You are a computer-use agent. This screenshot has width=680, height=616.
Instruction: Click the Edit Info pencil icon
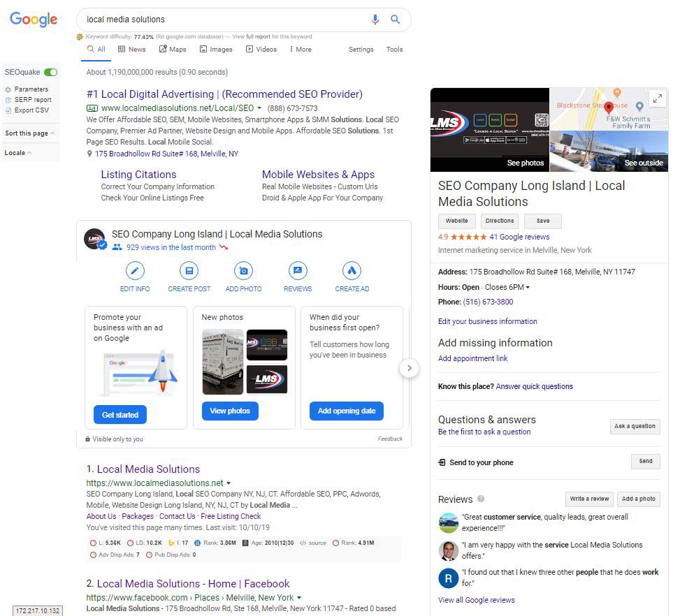point(134,271)
